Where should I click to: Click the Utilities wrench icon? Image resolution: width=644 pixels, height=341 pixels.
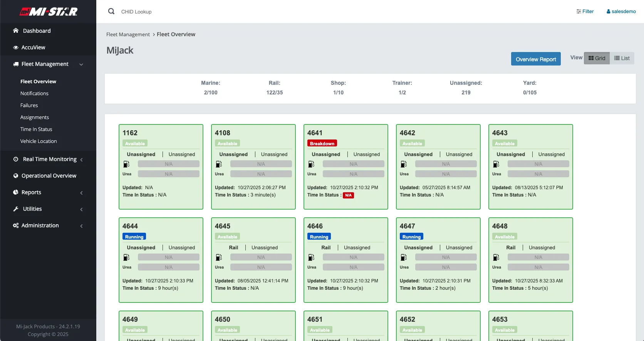(x=16, y=209)
